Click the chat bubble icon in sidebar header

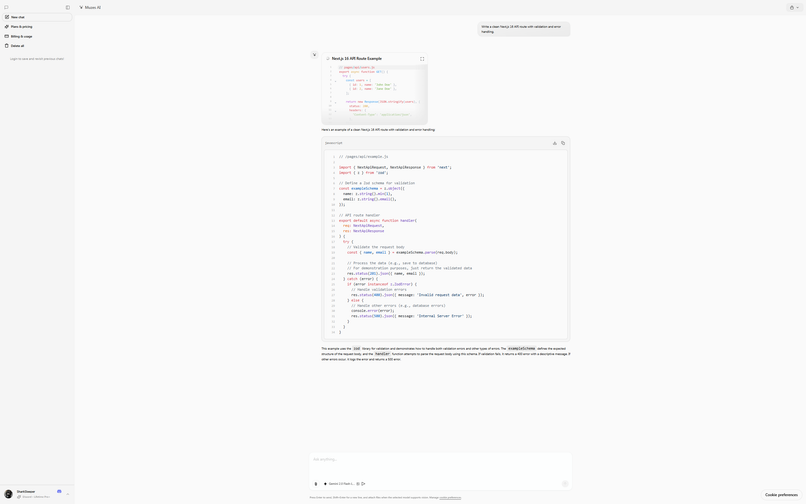(x=6, y=7)
